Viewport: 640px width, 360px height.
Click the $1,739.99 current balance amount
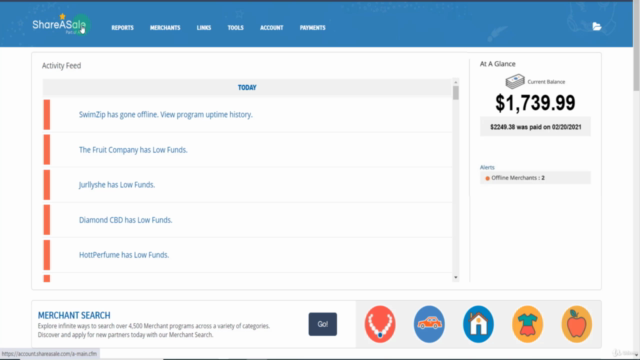pyautogui.click(x=535, y=103)
